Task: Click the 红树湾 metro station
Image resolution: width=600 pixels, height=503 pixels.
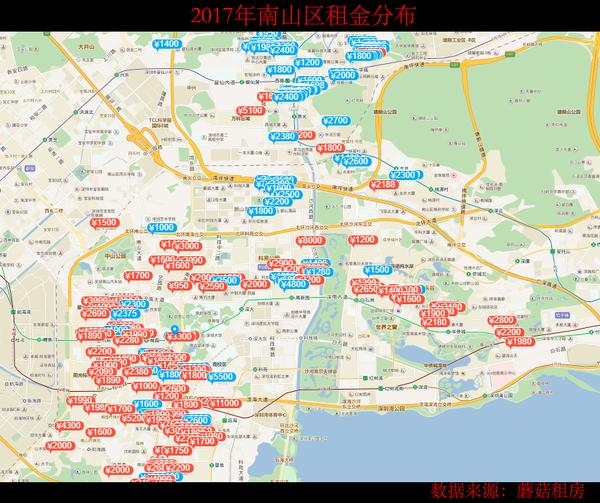Action: (371, 378)
